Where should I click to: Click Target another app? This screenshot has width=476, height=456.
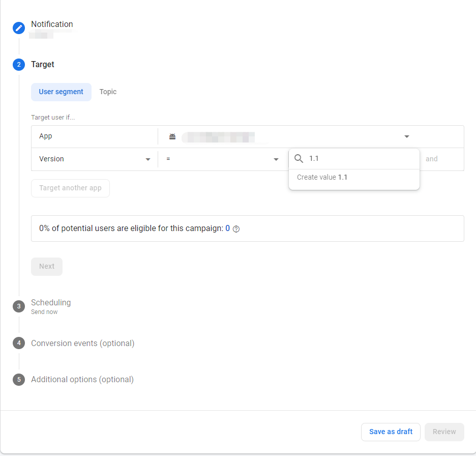click(x=70, y=188)
